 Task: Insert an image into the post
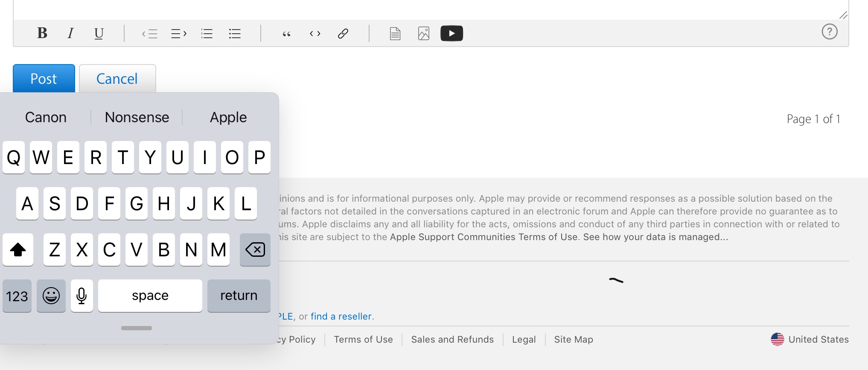coord(424,33)
